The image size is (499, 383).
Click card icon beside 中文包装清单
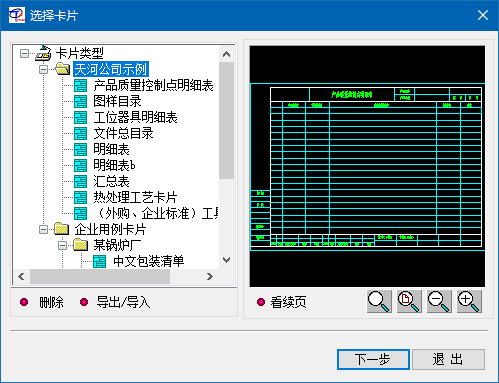pyautogui.click(x=99, y=261)
